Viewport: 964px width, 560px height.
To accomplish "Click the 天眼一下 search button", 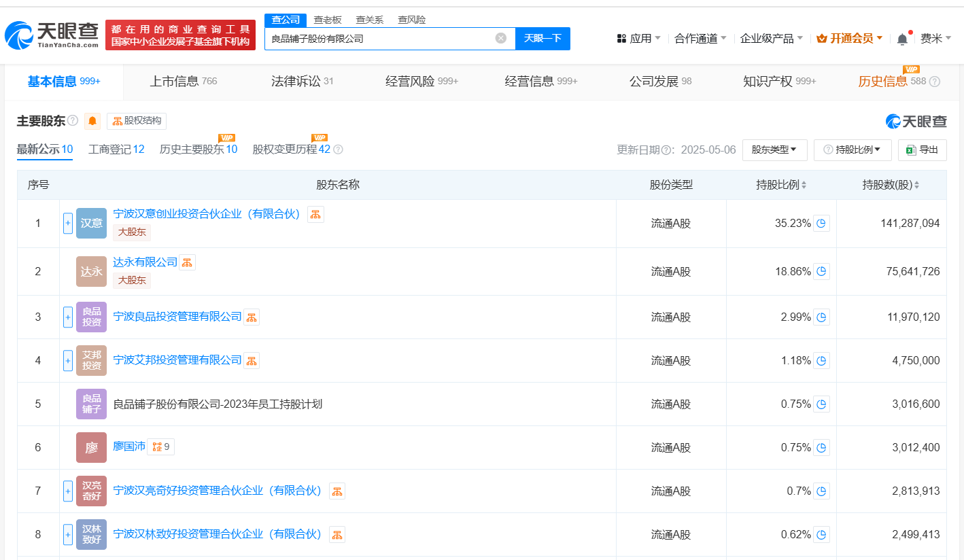I will (x=543, y=38).
